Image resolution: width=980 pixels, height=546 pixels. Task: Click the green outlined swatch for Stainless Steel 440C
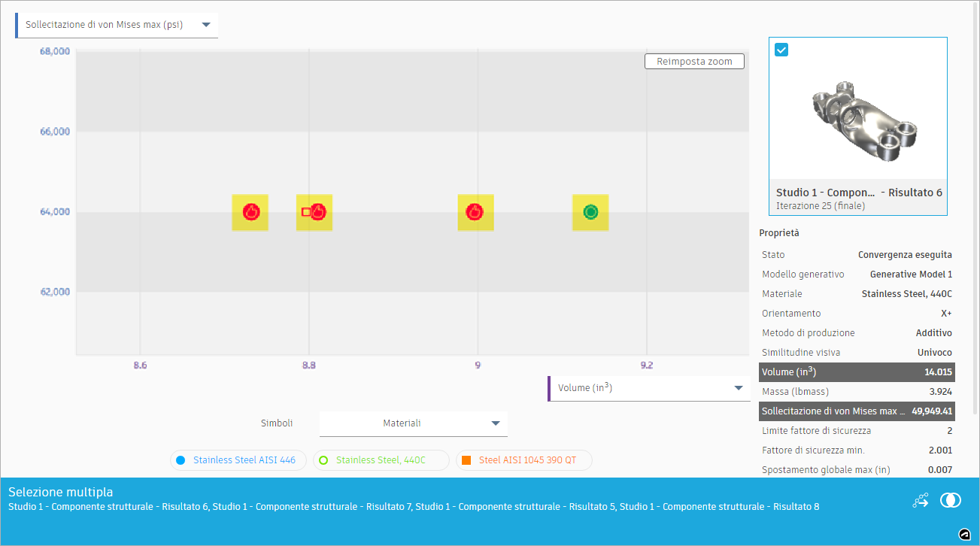coord(323,460)
